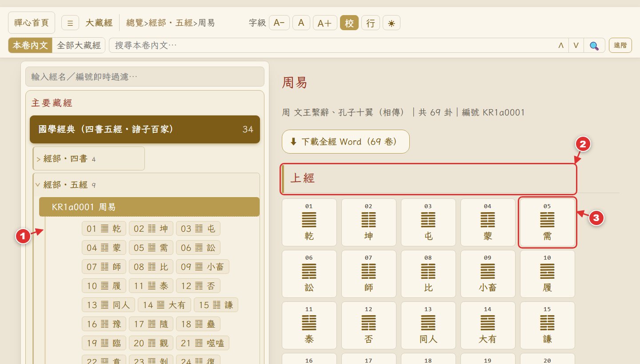640x364 pixels.
Task: Jump to next search result arrow
Action: tap(576, 45)
